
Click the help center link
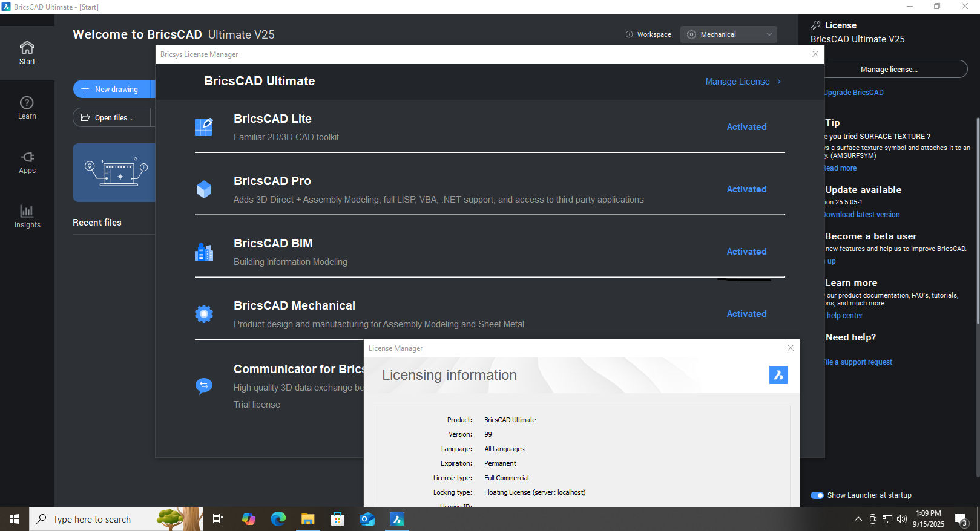[x=844, y=316]
